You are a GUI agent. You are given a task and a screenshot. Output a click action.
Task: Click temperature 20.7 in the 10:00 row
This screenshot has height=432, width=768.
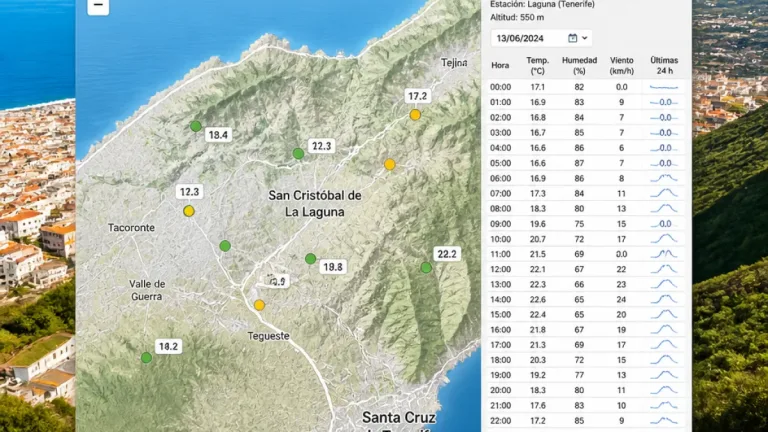pyautogui.click(x=537, y=239)
